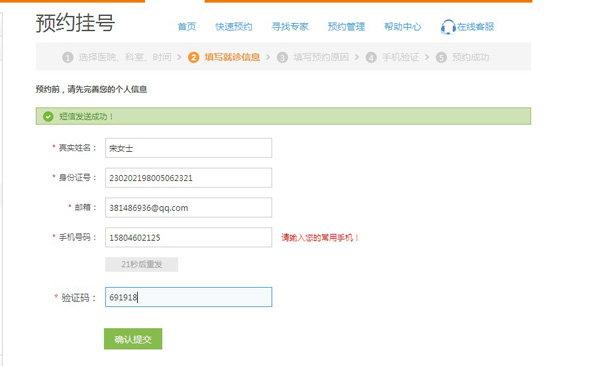Click the online customer service headset icon

pos(448,27)
